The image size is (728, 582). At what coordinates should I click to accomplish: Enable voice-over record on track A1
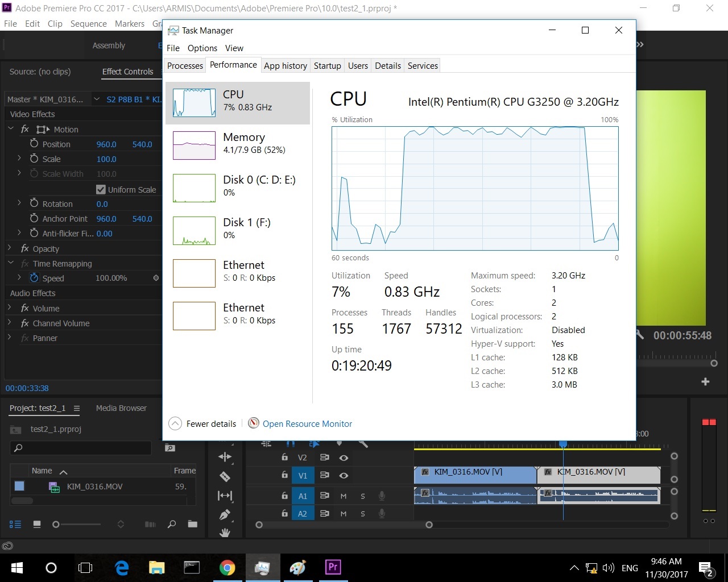[x=382, y=496]
